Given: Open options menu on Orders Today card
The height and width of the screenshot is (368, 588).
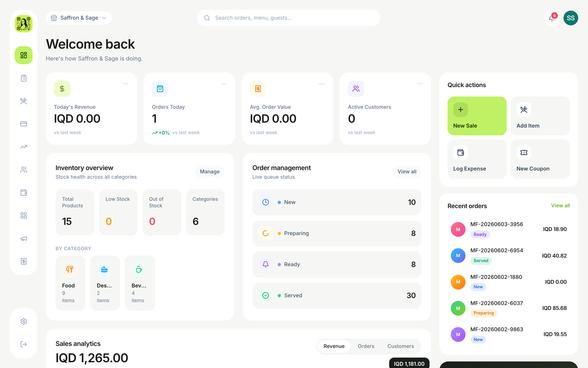Looking at the screenshot, I should (x=224, y=84).
